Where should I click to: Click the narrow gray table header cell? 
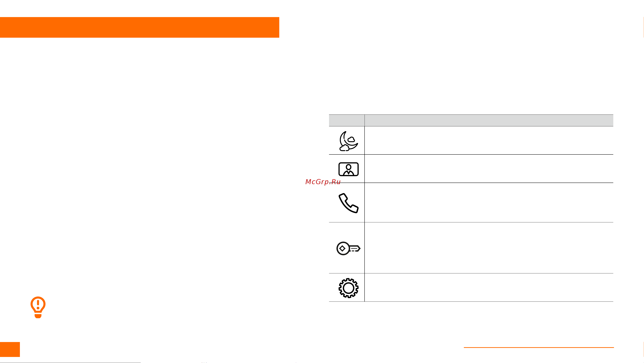(x=346, y=120)
